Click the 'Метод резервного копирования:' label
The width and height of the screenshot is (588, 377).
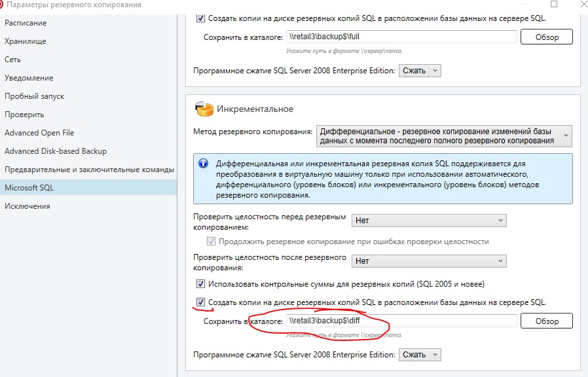click(253, 132)
